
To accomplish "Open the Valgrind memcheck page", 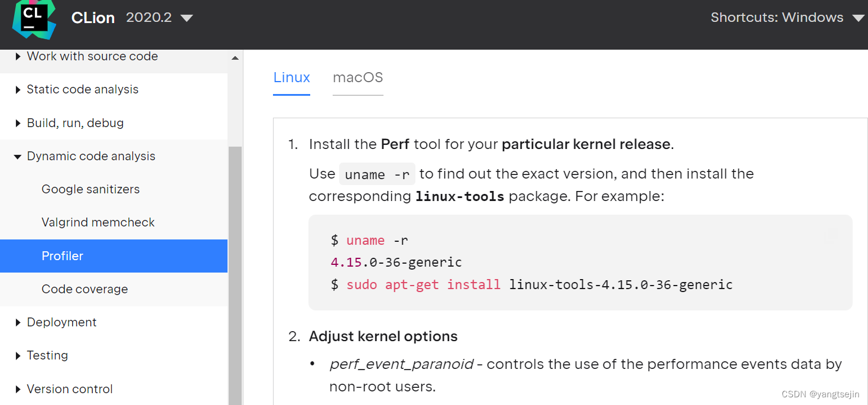I will pos(98,222).
